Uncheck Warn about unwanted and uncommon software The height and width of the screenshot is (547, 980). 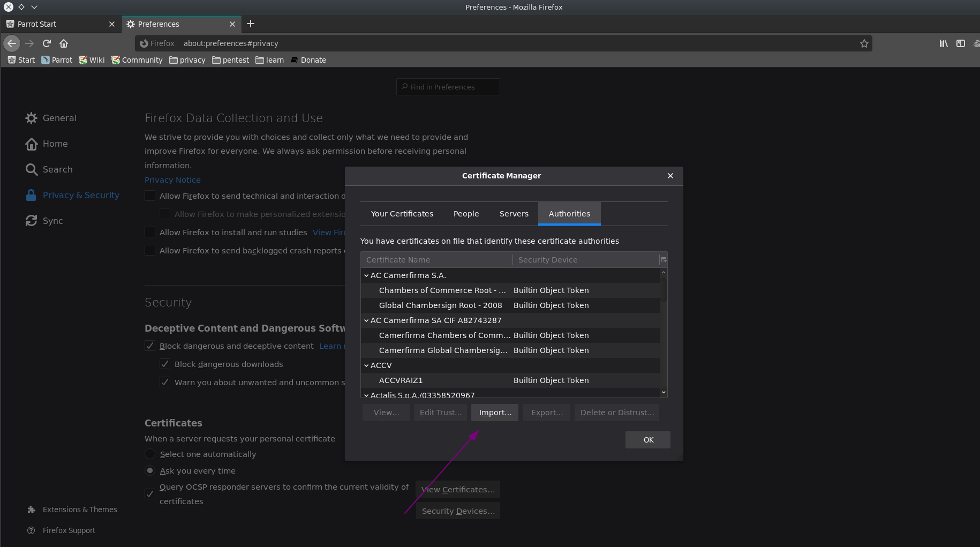[x=165, y=382]
